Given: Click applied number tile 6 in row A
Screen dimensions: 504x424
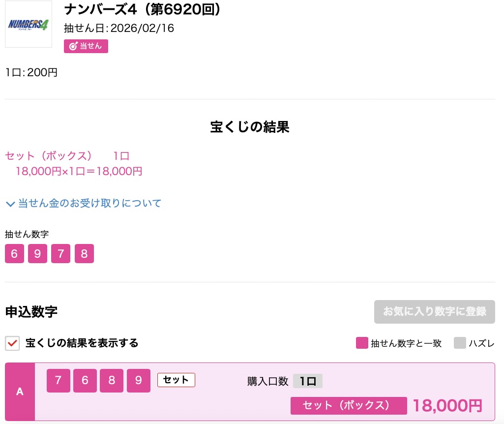Looking at the screenshot, I should [85, 381].
